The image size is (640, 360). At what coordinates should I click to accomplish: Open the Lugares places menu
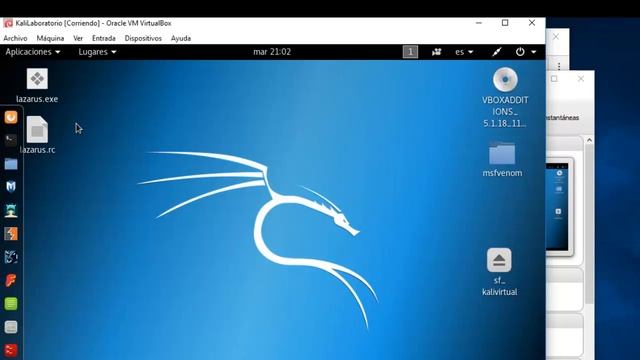[97, 52]
